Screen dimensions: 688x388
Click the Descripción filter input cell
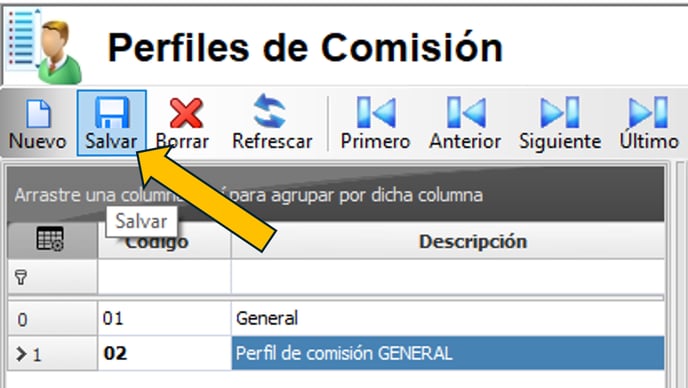point(448,277)
